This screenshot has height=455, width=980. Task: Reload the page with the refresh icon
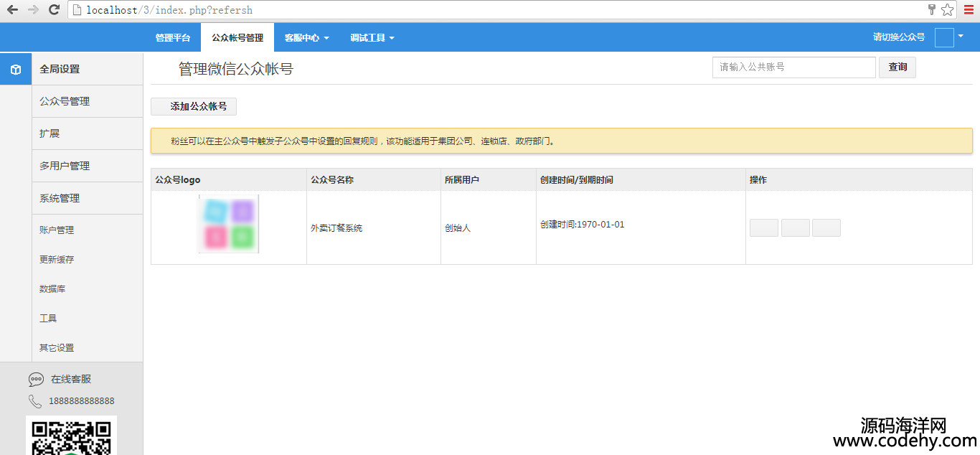(54, 10)
